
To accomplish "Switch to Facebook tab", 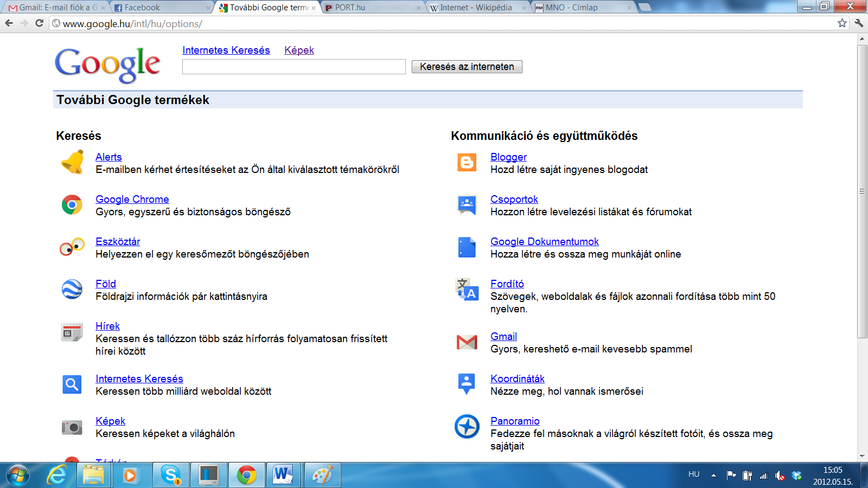I will (x=162, y=8).
